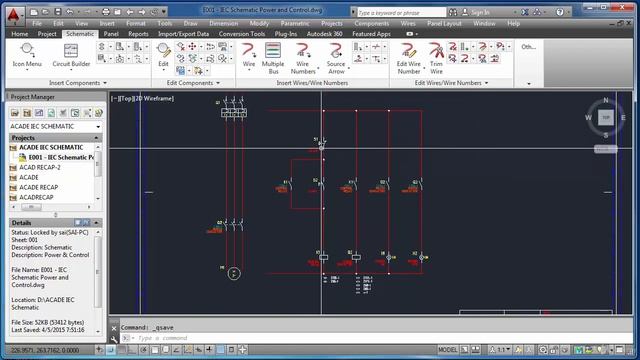
Task: Click the wrench icon beside command line
Action: (x=114, y=339)
